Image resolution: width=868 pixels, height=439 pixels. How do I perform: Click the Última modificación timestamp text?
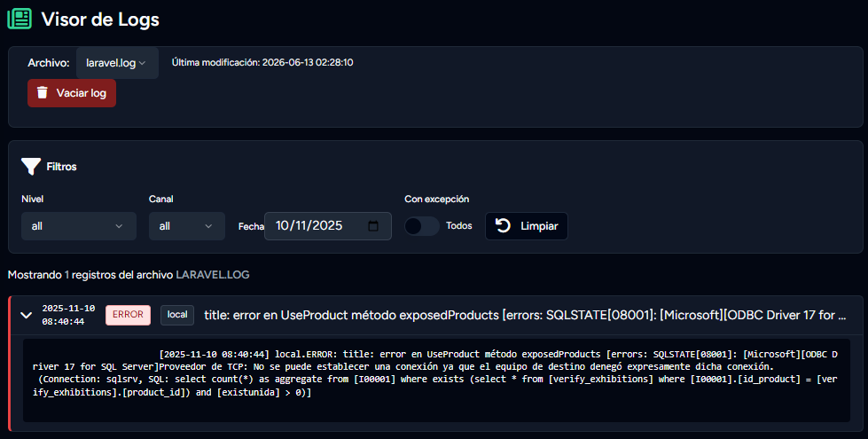262,63
